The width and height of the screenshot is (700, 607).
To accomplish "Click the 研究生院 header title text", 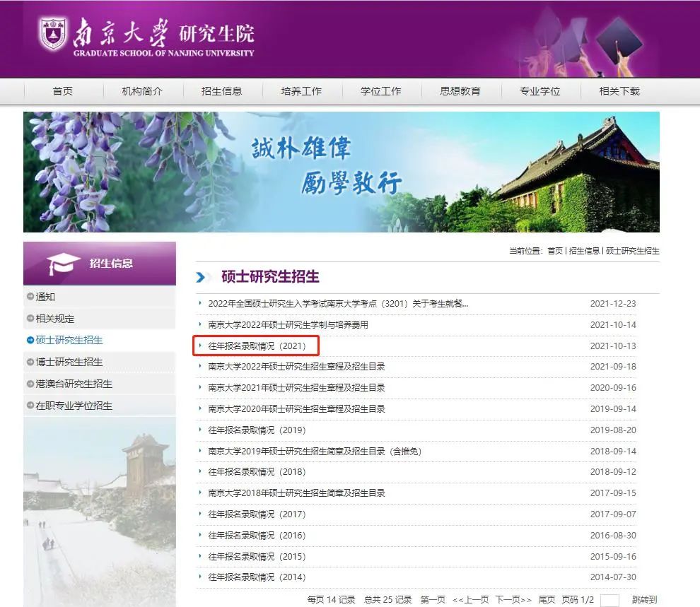I will [216, 34].
